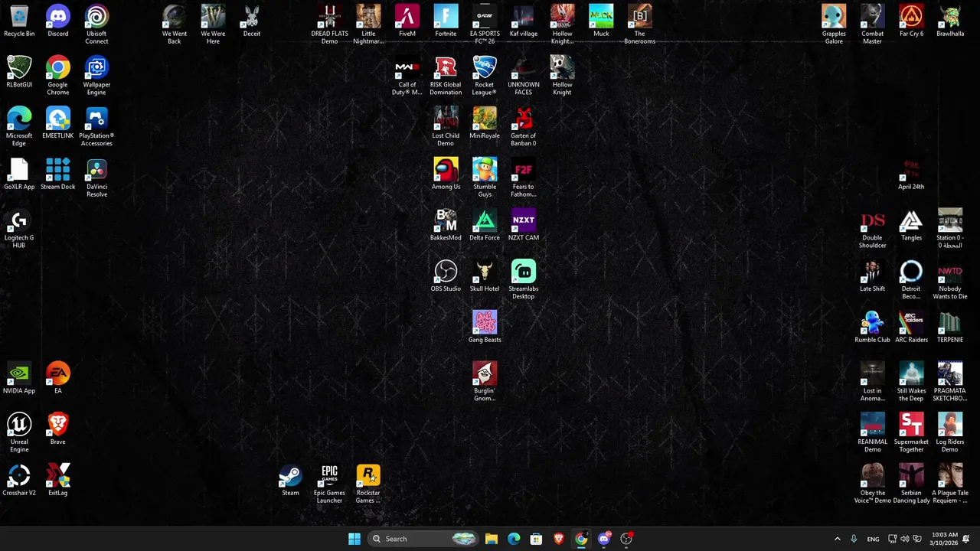Click the taskbar Search box
The image size is (980, 551).
[x=423, y=539]
